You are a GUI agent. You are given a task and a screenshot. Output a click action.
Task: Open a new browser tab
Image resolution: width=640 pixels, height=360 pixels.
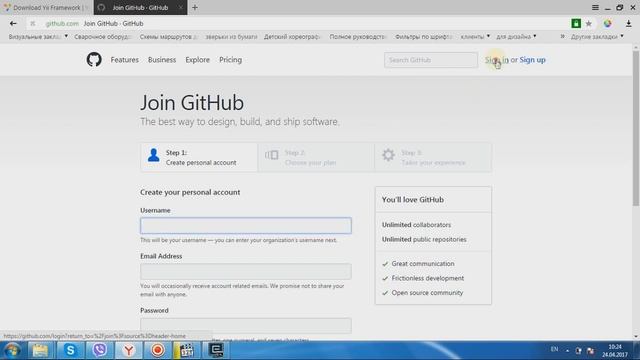coord(195,7)
